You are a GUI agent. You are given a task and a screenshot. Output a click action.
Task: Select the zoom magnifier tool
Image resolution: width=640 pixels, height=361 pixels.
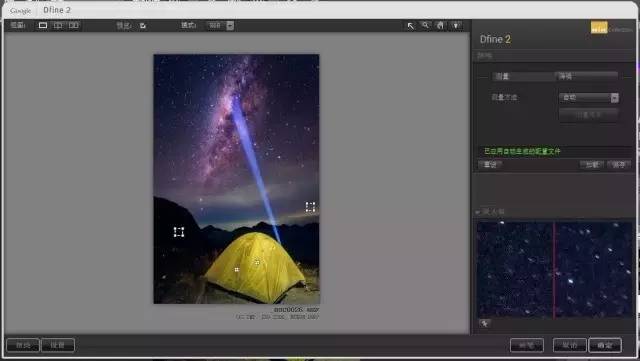point(425,25)
